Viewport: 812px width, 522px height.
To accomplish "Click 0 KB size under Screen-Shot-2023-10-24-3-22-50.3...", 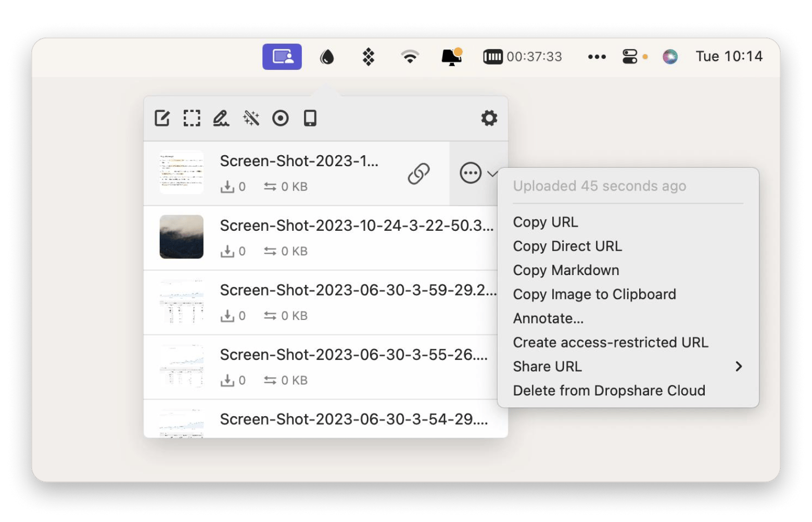I will [285, 251].
